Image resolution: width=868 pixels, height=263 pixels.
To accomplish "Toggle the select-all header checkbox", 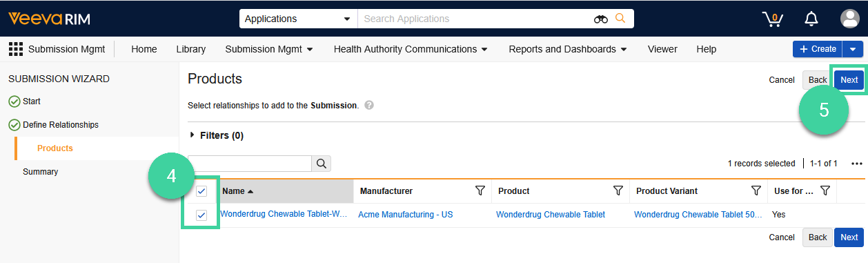I will click(x=201, y=191).
